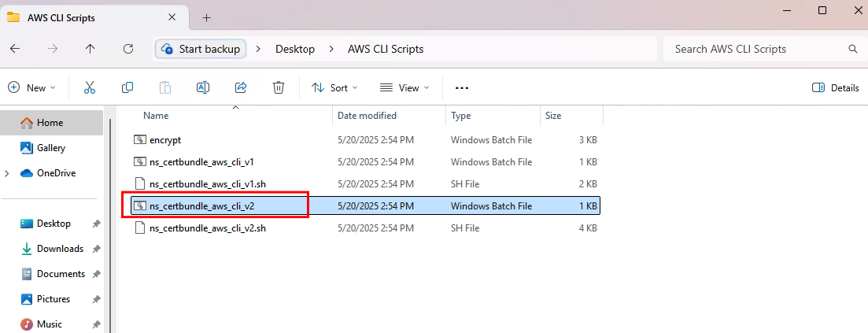Click the Cut scissors icon

[x=90, y=87]
